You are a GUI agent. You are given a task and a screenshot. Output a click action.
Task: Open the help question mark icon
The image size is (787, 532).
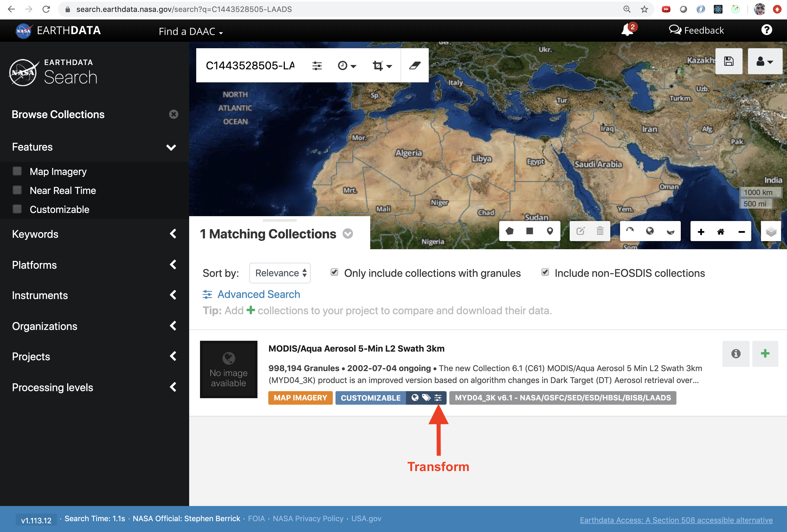[767, 30]
